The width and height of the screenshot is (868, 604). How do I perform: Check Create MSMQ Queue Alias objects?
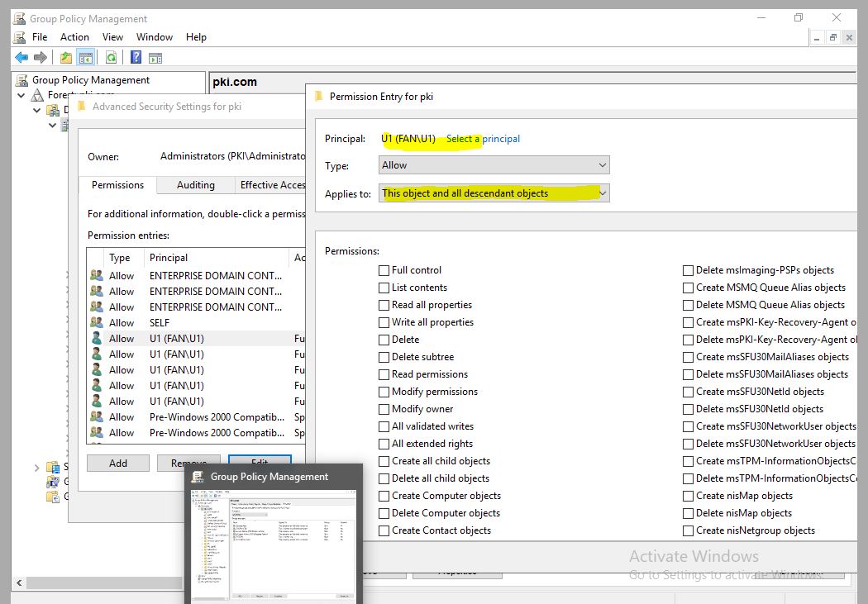[688, 288]
